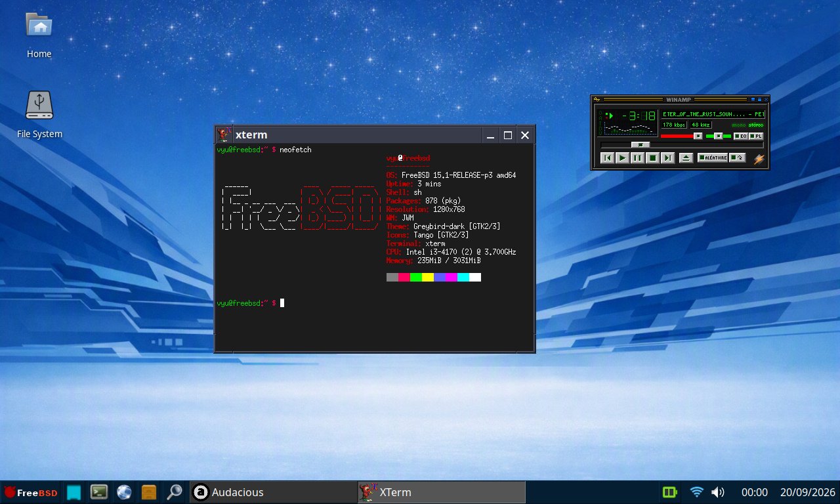The height and width of the screenshot is (504, 840).
Task: Launch the terminal from the taskbar
Action: 99,492
